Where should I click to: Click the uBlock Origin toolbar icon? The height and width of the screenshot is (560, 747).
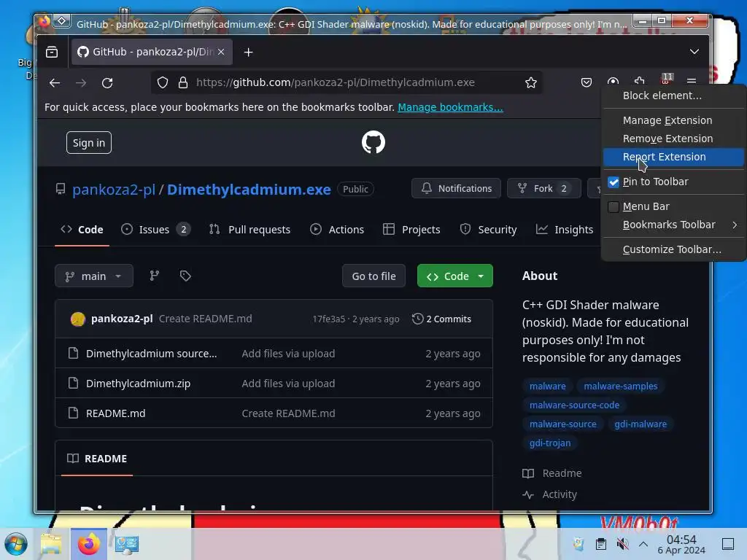pos(665,79)
